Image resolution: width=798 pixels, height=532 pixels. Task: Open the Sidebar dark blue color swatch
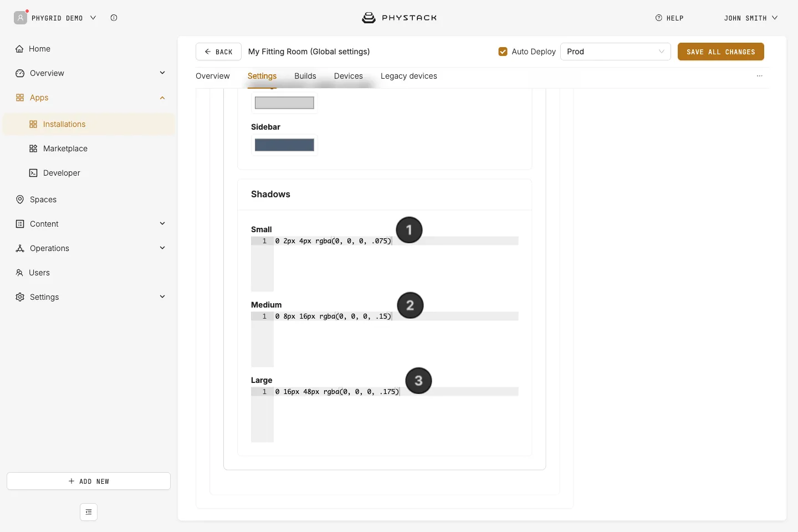(284, 145)
